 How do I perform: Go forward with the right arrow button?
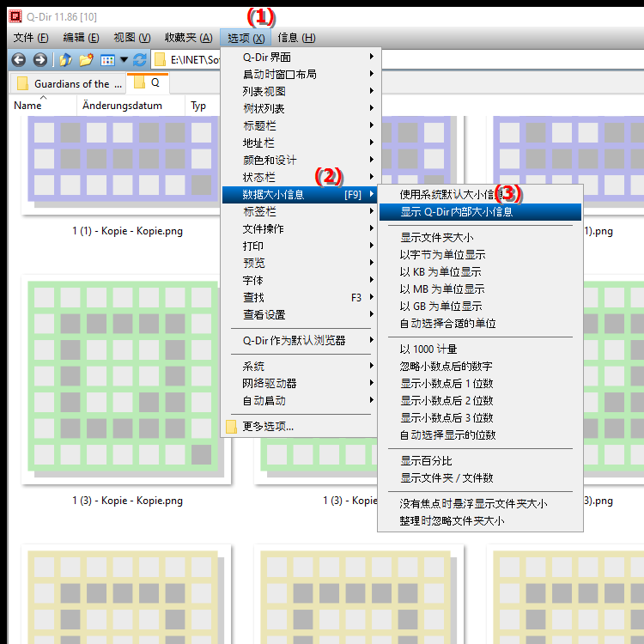(x=40, y=60)
